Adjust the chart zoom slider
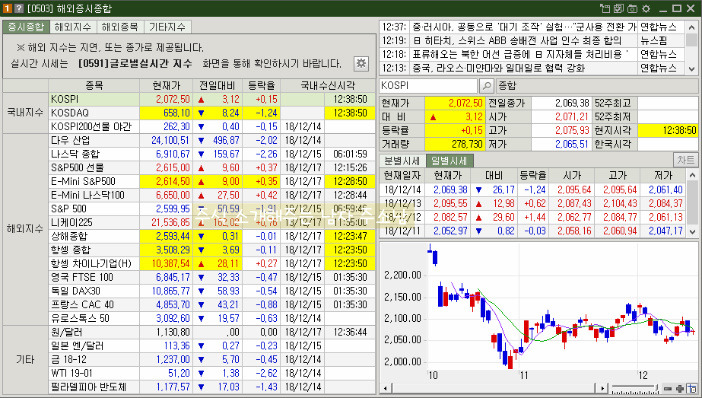This screenshot has height=398, width=702. [x=635, y=388]
